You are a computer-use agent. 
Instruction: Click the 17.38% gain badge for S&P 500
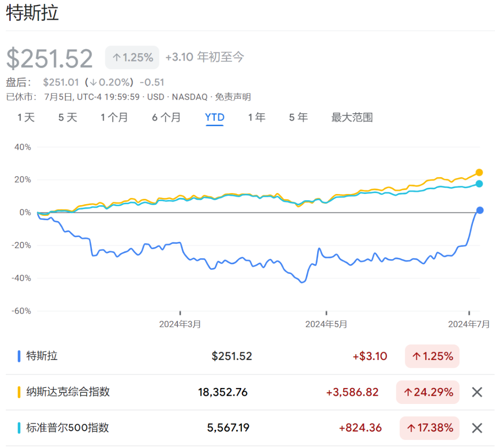[429, 428]
